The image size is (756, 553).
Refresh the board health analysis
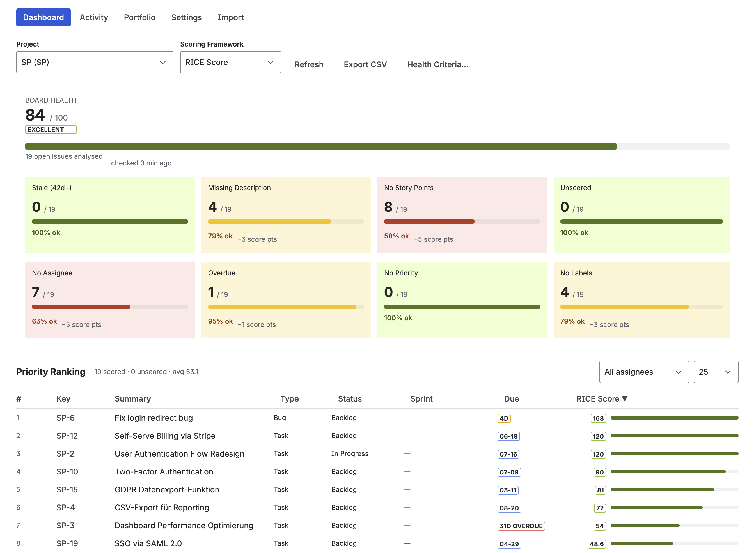309,64
